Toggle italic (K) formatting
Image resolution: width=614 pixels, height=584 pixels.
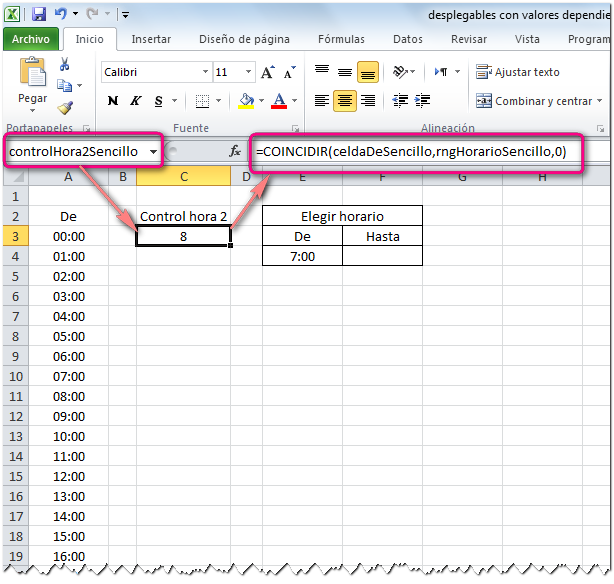click(x=135, y=101)
